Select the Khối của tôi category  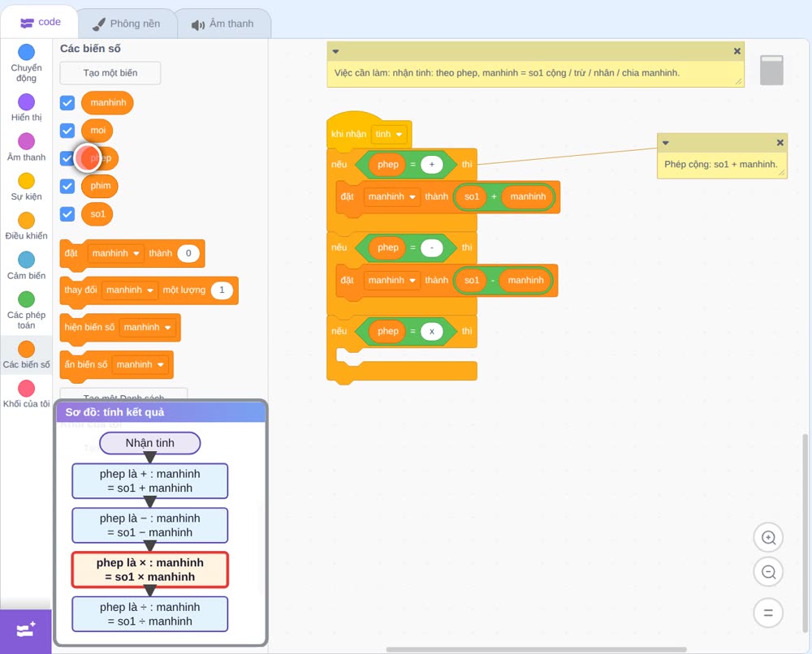(x=27, y=394)
